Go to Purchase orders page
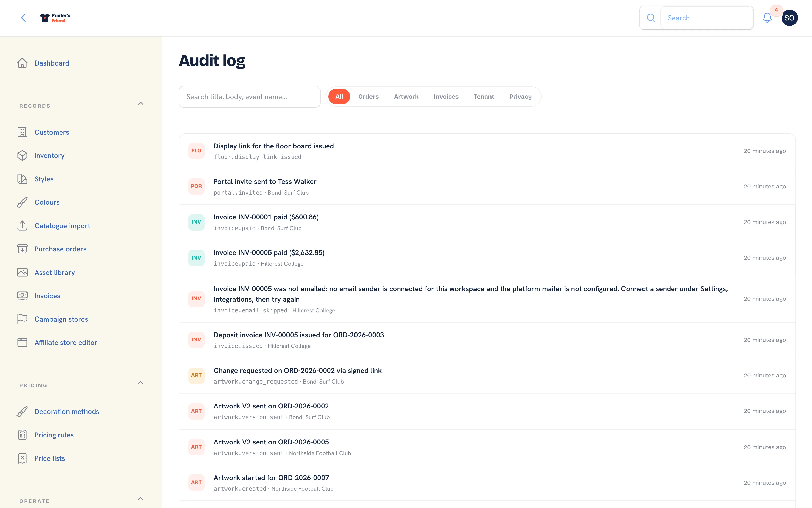812x508 pixels. [60, 249]
